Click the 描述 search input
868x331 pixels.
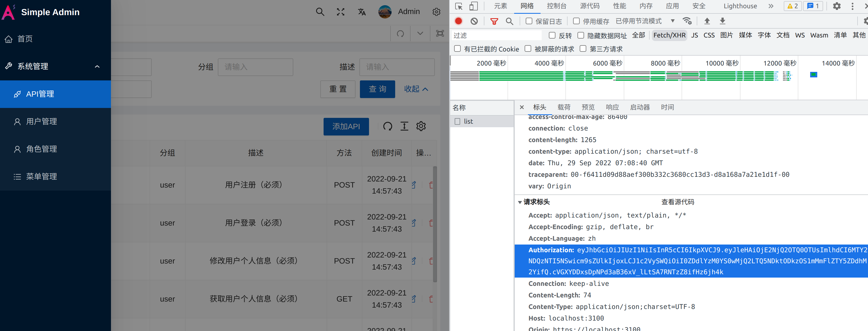tap(397, 67)
